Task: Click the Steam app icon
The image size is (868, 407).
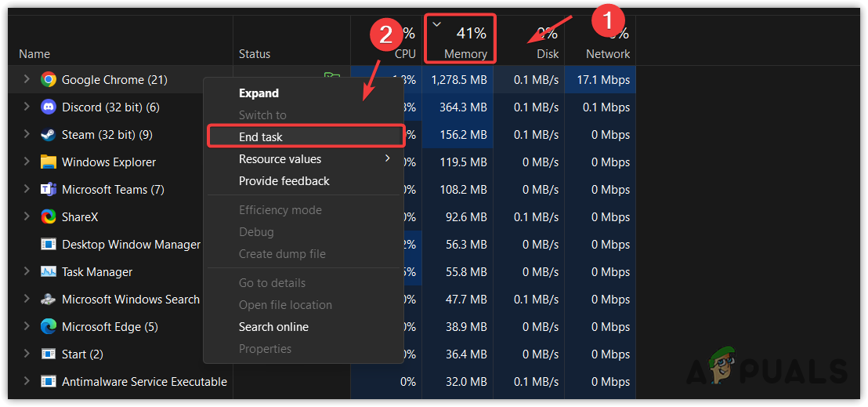Action: 49,135
